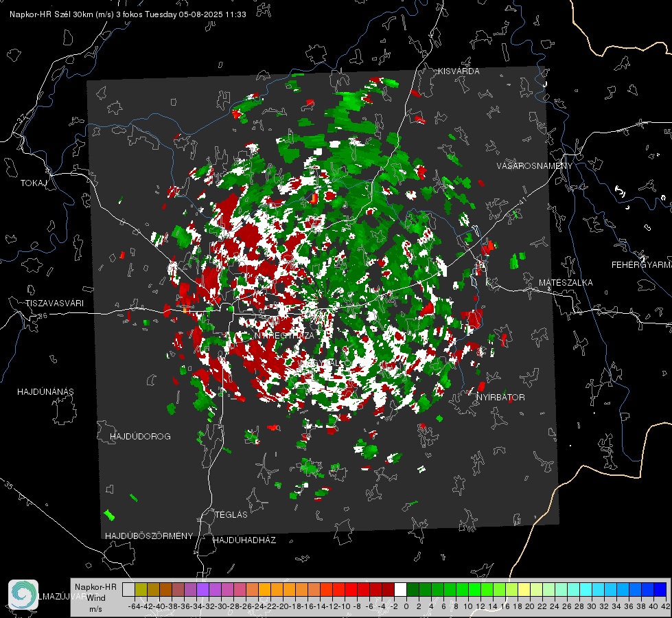Click the HAJDÚNÁNÁS town label
Viewport: 672px width, 618px height.
pyautogui.click(x=45, y=391)
